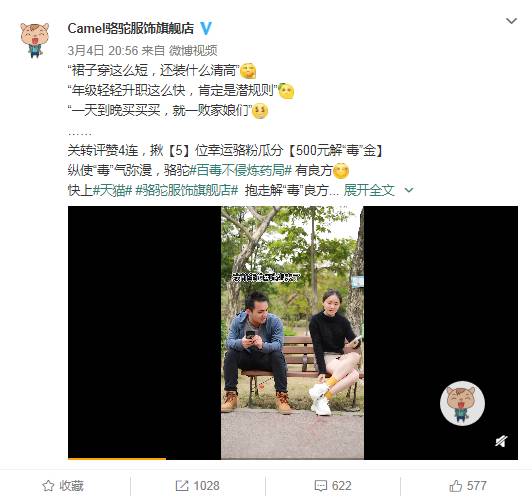Click the circular avatar overlay on video
Screen dimensions: 532x499
click(x=462, y=403)
